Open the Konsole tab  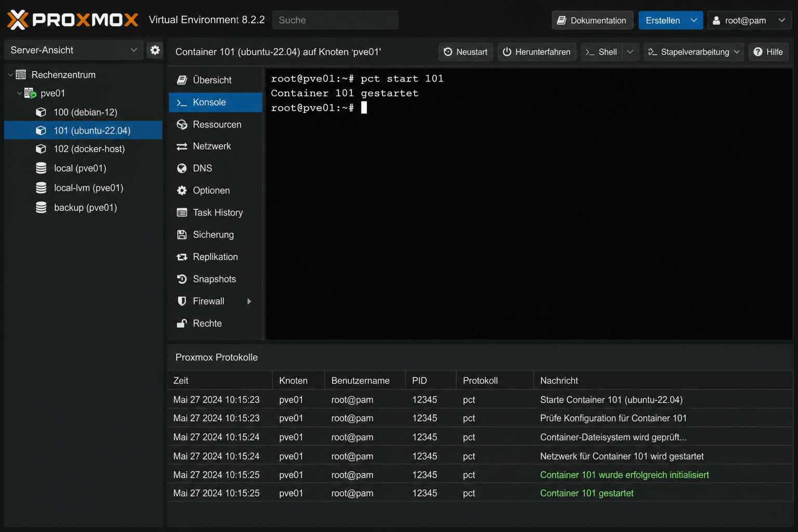(x=216, y=102)
